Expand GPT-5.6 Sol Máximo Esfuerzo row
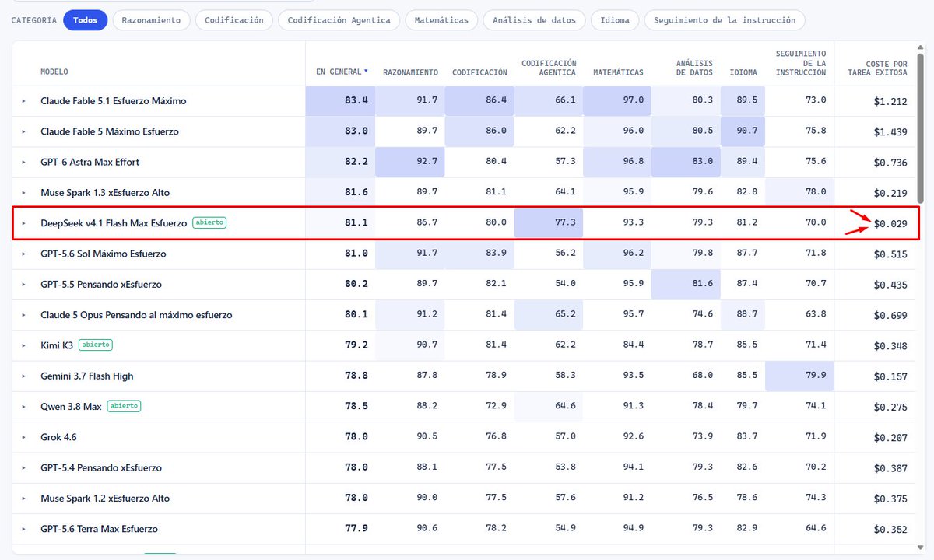Image resolution: width=934 pixels, height=560 pixels. (x=23, y=254)
